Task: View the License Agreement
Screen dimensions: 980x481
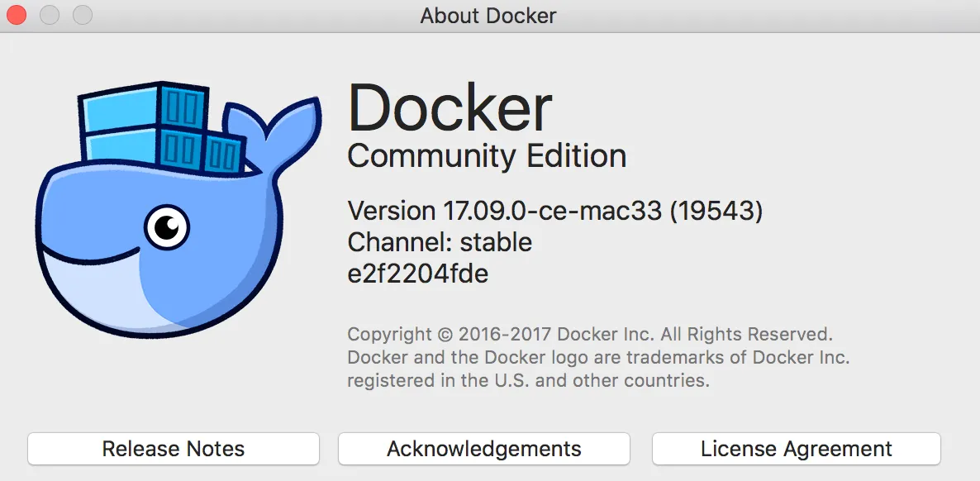Action: point(797,449)
